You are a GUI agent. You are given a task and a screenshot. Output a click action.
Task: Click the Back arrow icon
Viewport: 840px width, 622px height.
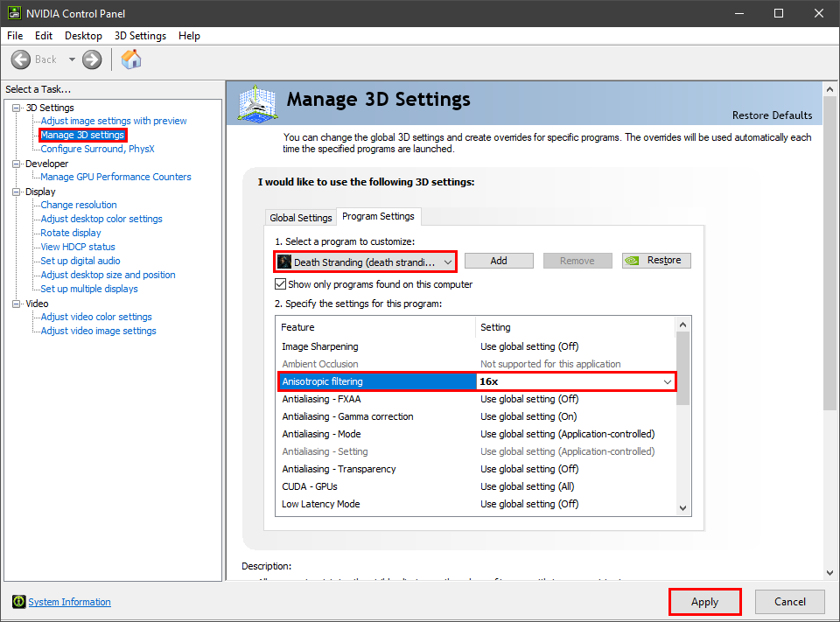click(x=21, y=59)
